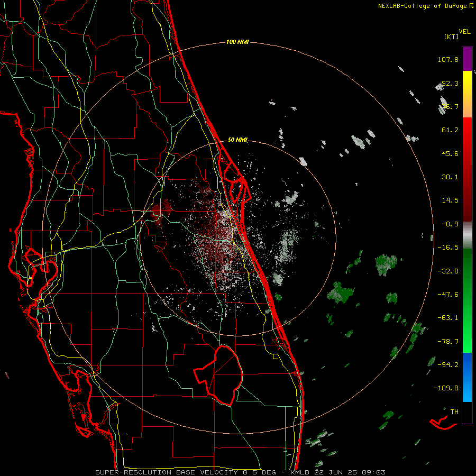The width and height of the screenshot is (476, 476).
Task: Click the 100 NMI range ring label
Action: click(237, 42)
